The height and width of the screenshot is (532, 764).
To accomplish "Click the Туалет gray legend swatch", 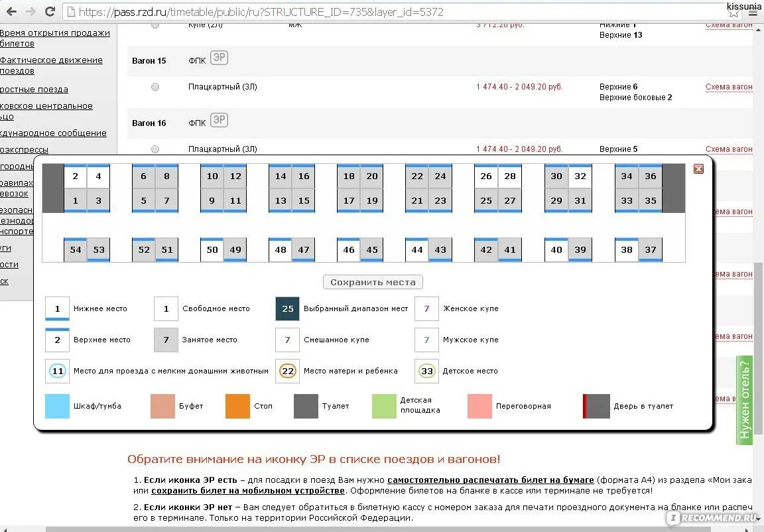I will (306, 407).
